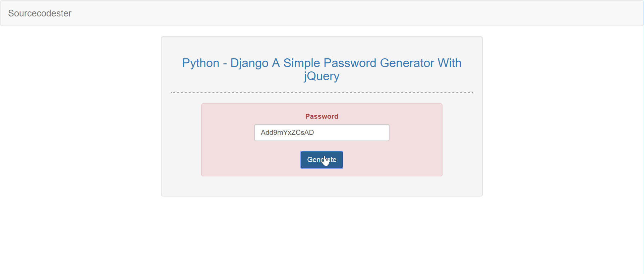Click the word Python in the heading
Viewport: 644px width, 274px height.
pos(200,63)
